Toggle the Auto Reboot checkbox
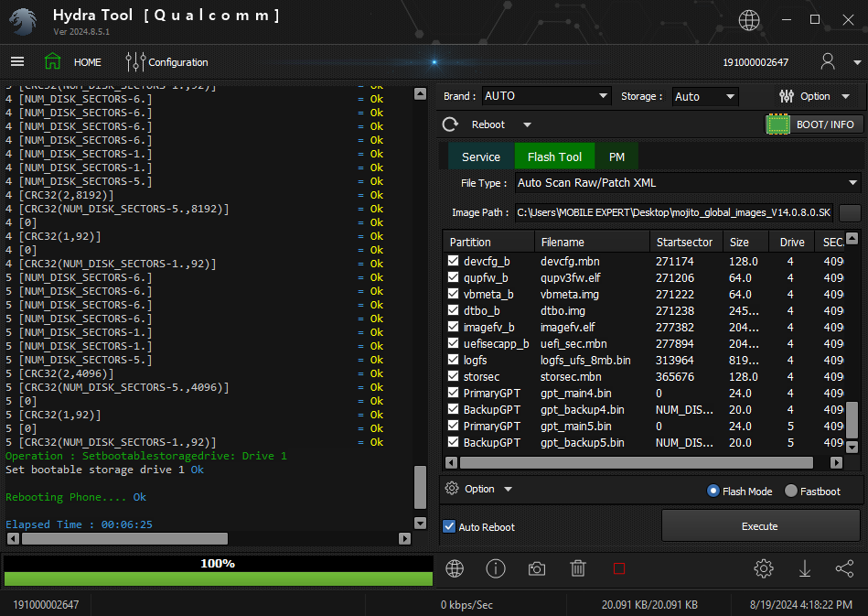The height and width of the screenshot is (616, 868). pyautogui.click(x=449, y=527)
